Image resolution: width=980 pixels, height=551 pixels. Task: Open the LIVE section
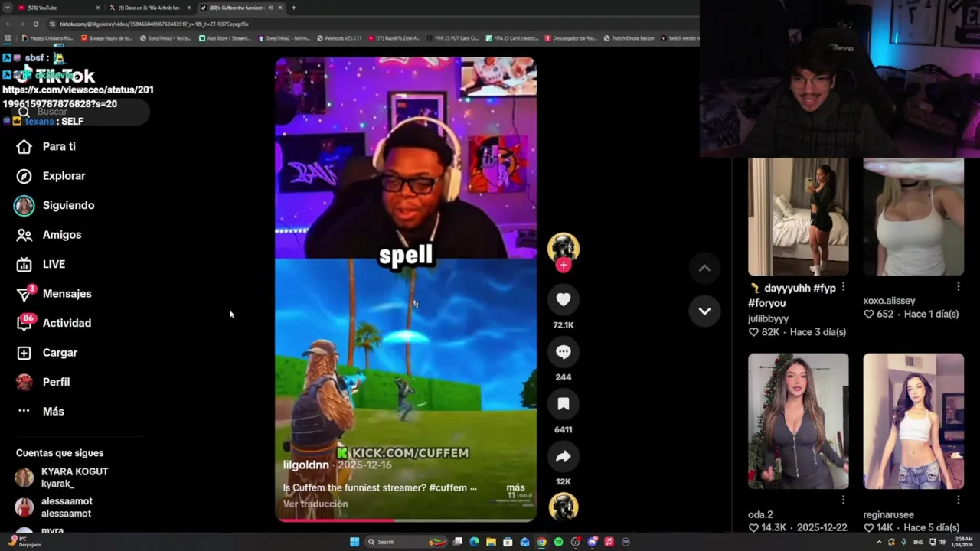click(x=41, y=264)
